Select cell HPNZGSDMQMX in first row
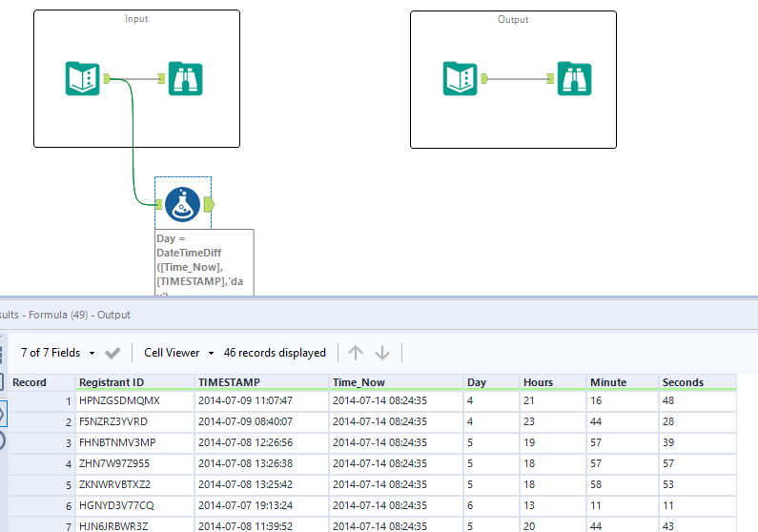The image size is (758, 532). [x=119, y=400]
